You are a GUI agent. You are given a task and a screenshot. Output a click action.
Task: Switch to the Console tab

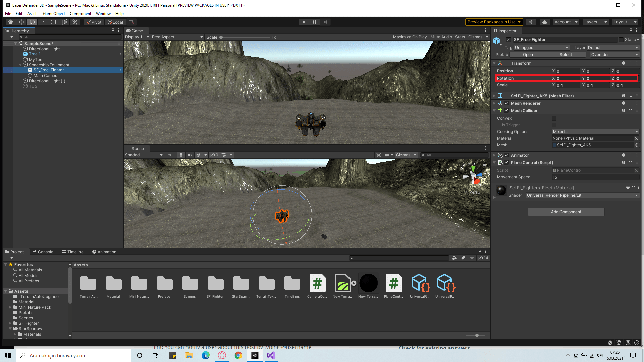click(x=43, y=252)
